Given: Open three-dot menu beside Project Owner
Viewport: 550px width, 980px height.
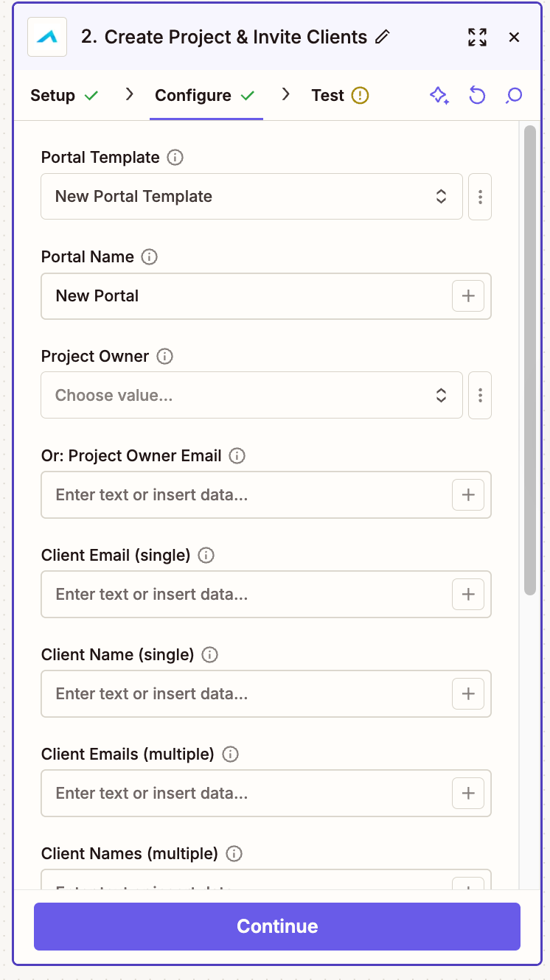Looking at the screenshot, I should (480, 396).
